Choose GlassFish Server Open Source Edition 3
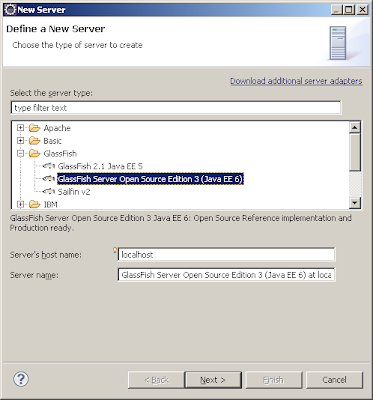373x400 pixels. pos(150,179)
